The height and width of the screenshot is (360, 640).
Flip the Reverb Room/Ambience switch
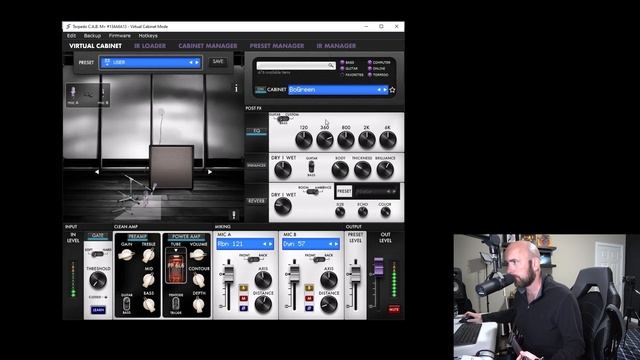[x=312, y=191]
